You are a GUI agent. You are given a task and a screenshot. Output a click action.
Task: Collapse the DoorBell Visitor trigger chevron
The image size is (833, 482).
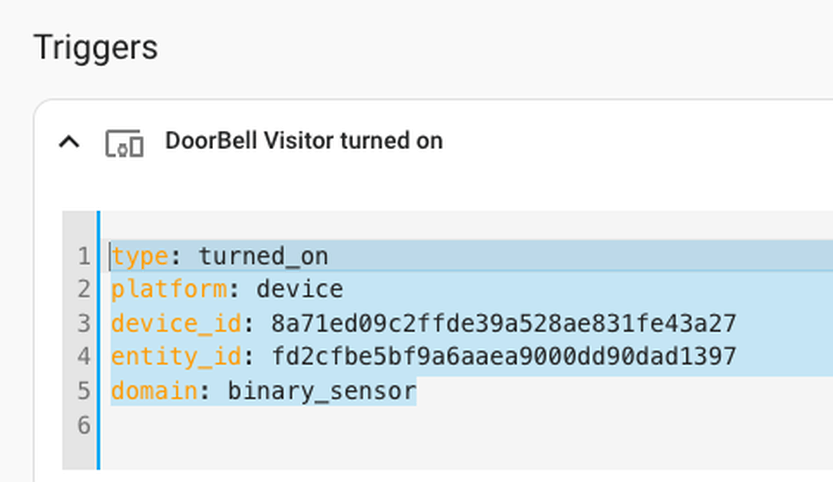69,142
